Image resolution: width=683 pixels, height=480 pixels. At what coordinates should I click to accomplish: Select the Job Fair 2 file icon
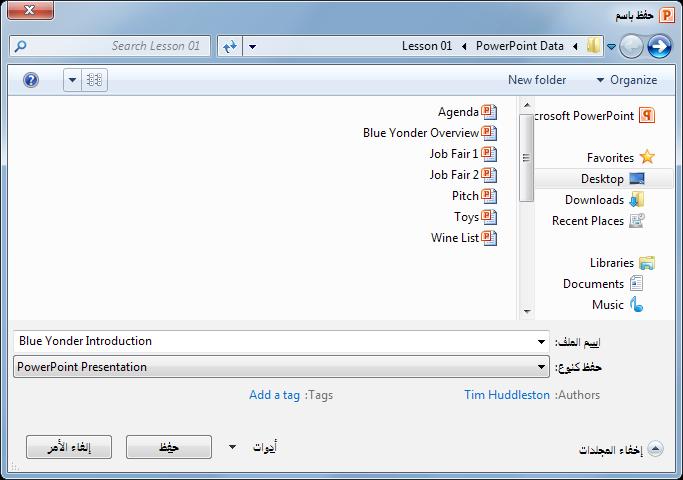[x=489, y=175]
